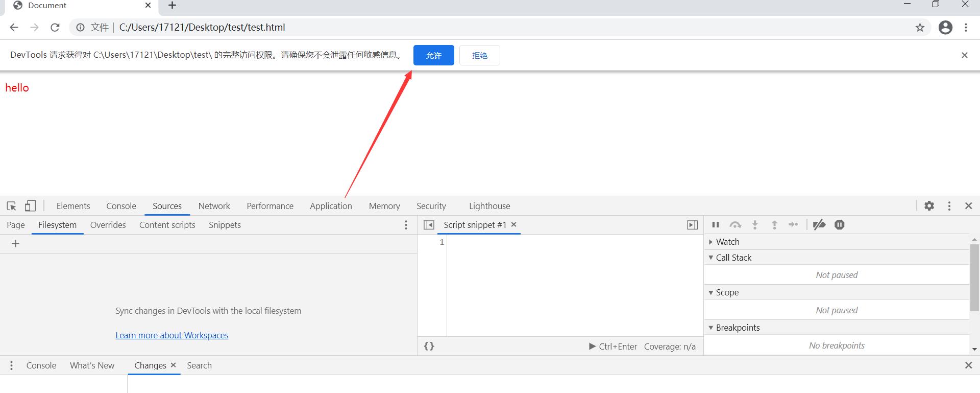Open the Application panel tab
Viewport: 980px width, 393px height.
[331, 206]
